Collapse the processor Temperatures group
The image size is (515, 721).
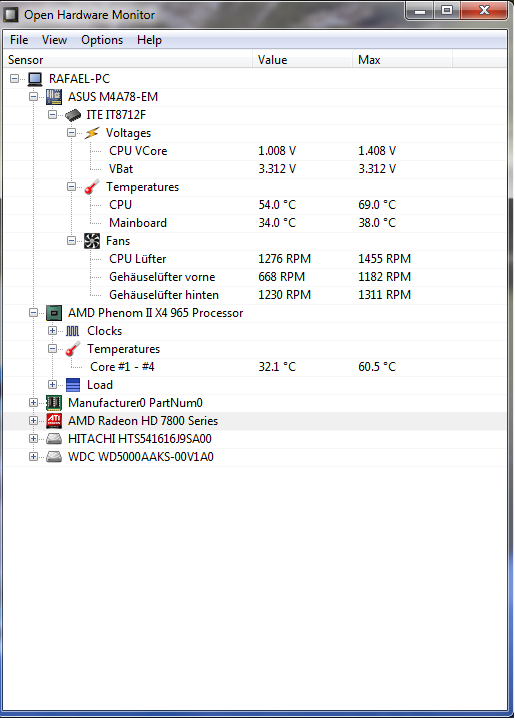click(52, 349)
